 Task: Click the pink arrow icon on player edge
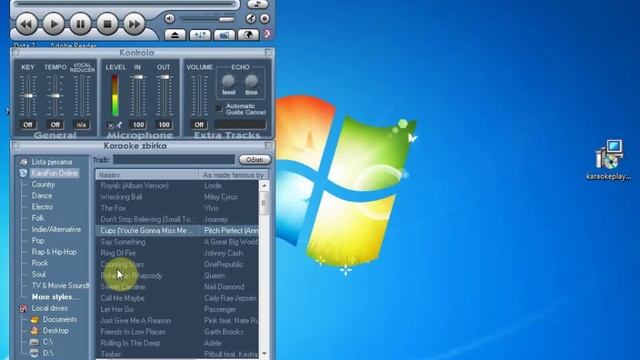point(268,33)
